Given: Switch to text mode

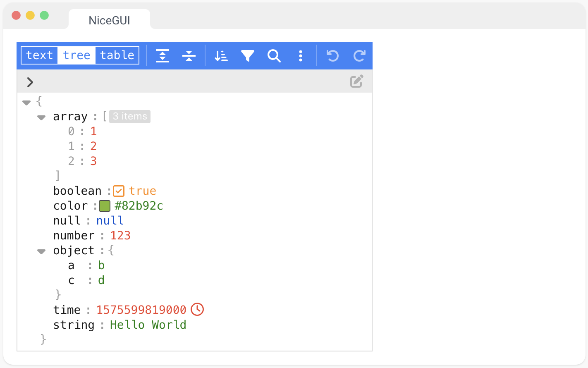Looking at the screenshot, I should click(40, 55).
